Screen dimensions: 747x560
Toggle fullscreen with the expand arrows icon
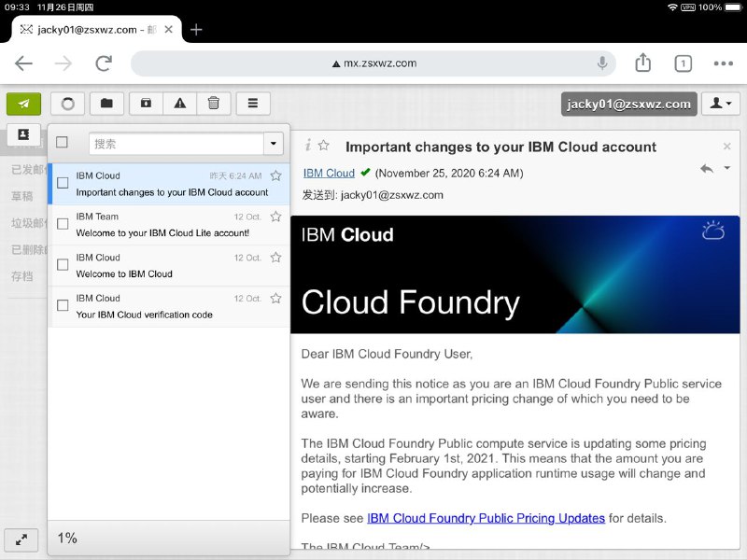coord(21,539)
